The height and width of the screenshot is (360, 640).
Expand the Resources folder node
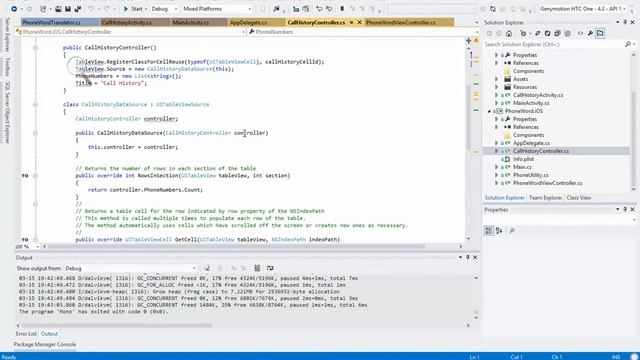click(496, 87)
